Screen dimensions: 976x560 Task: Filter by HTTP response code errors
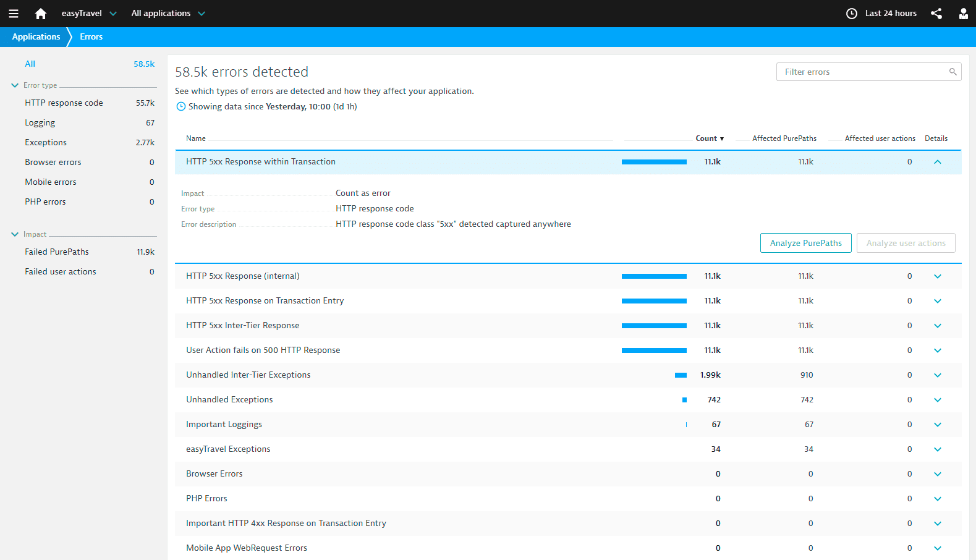click(90, 103)
